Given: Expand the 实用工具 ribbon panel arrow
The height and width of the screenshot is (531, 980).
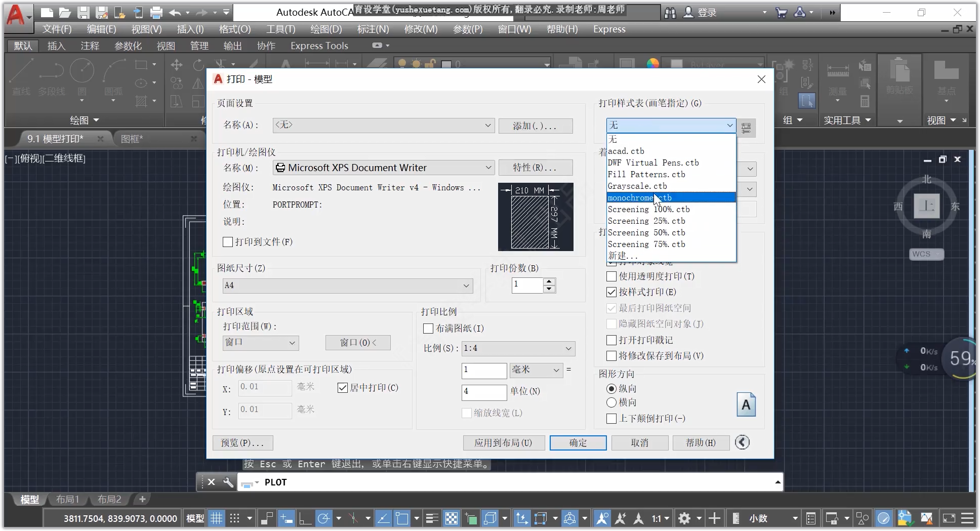Looking at the screenshot, I should tap(868, 120).
